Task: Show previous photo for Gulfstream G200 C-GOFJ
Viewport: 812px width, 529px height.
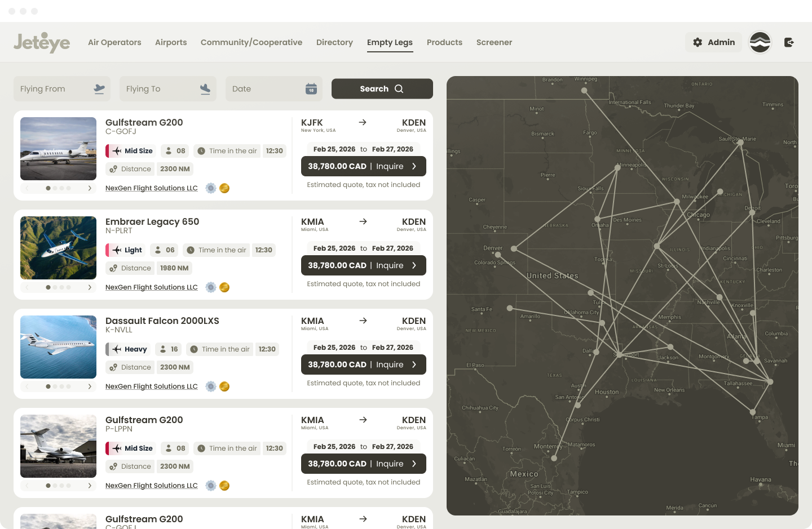Action: click(x=27, y=188)
